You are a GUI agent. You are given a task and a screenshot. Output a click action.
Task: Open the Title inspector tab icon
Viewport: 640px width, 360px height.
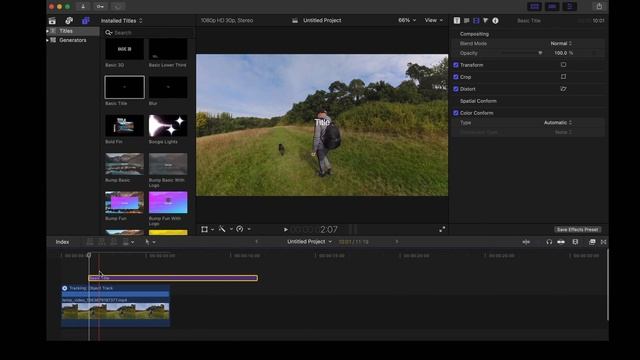click(x=457, y=20)
